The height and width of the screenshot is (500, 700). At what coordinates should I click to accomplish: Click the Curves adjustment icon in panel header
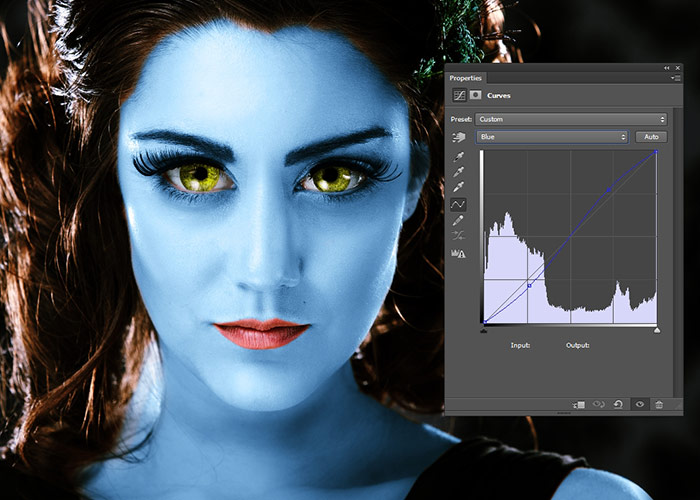[459, 95]
